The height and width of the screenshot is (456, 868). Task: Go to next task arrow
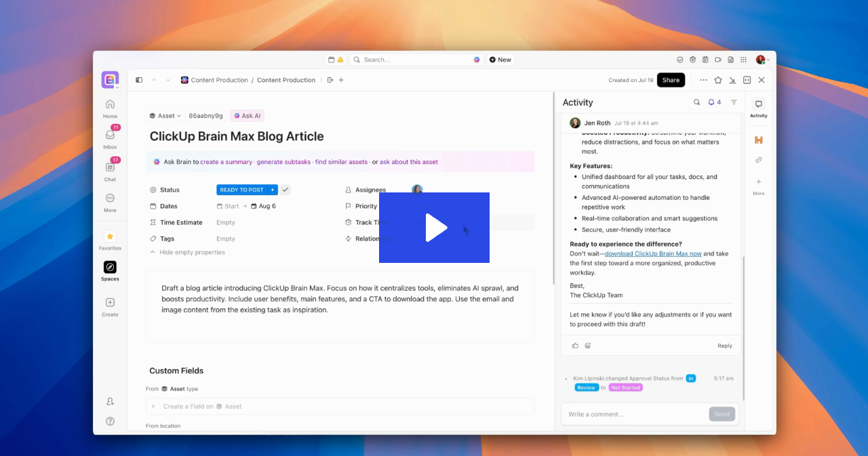click(x=168, y=80)
